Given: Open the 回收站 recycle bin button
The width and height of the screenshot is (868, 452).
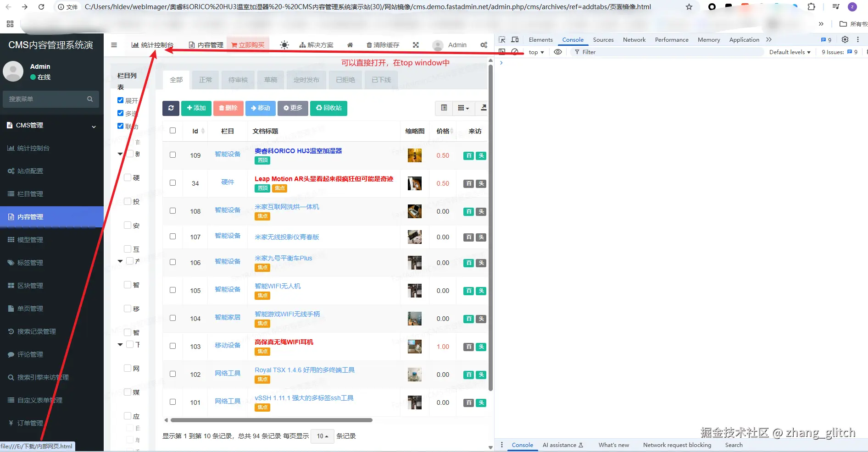Looking at the screenshot, I should pyautogui.click(x=328, y=108).
